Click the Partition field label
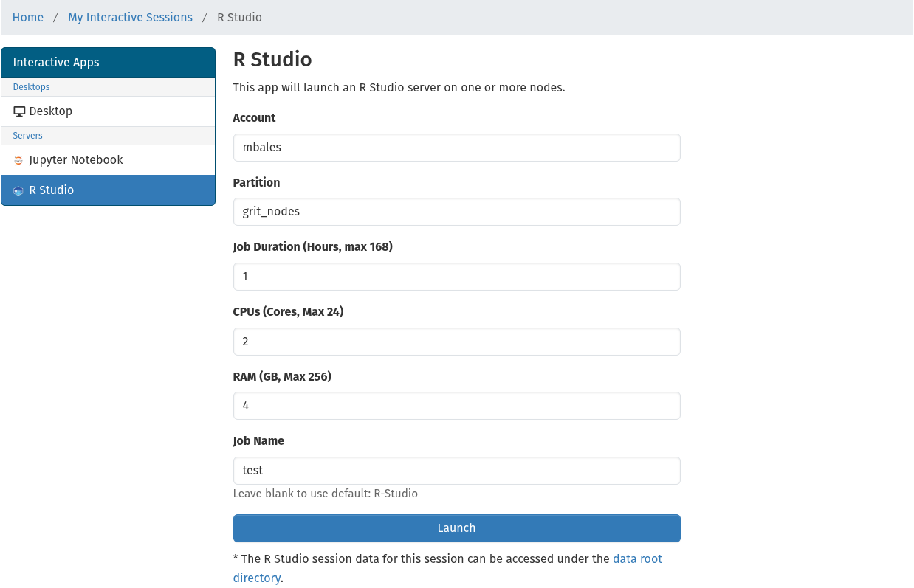The width and height of the screenshot is (914, 588). pyautogui.click(x=256, y=183)
